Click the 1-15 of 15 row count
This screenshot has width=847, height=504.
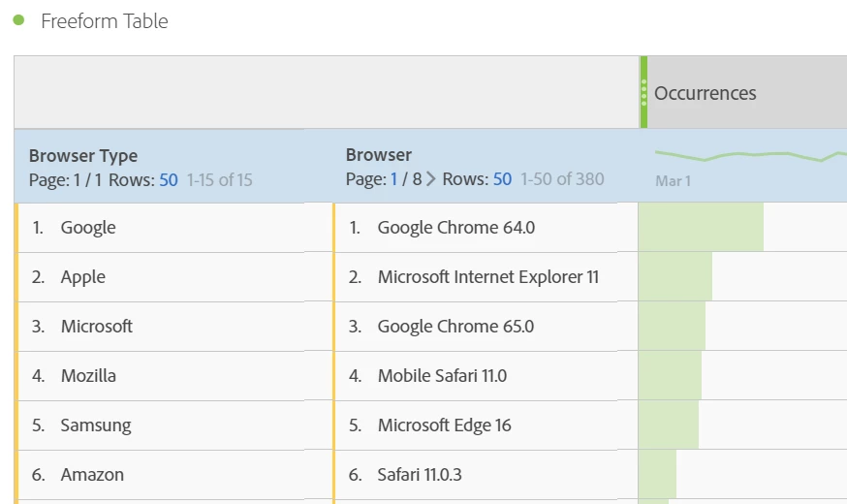tap(219, 180)
